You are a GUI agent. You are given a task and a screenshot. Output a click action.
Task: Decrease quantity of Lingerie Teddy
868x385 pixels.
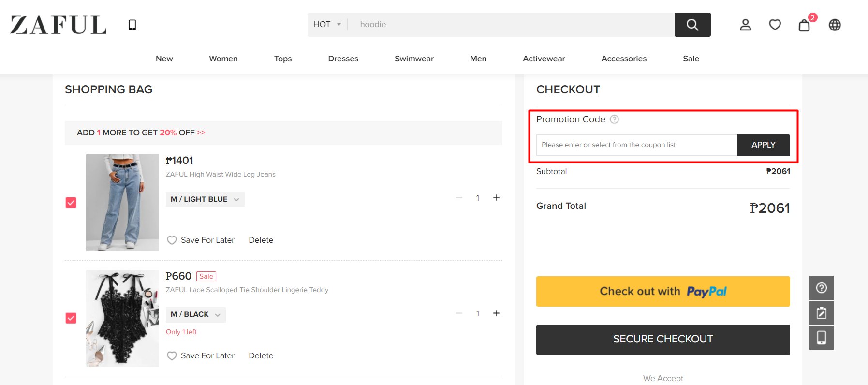click(x=459, y=313)
